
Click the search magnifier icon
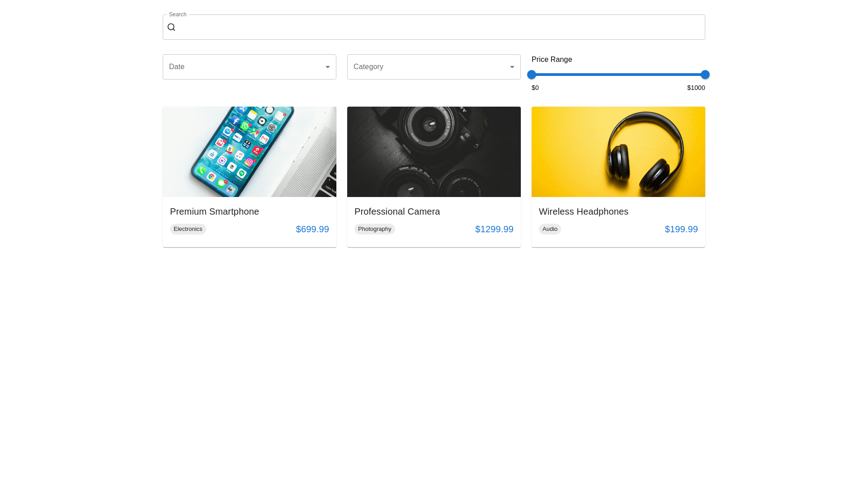(x=171, y=27)
